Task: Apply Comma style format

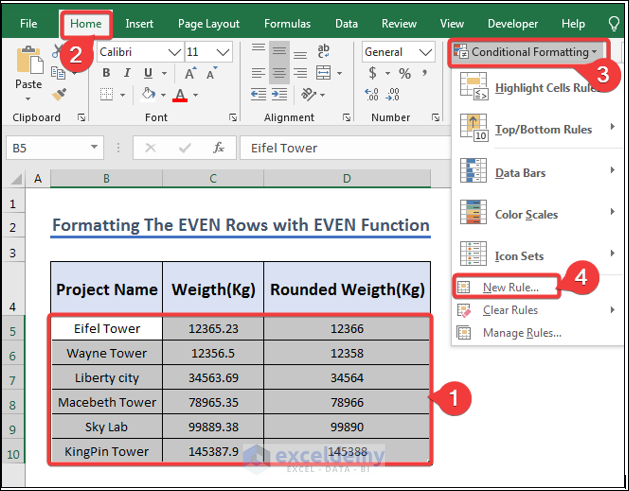Action: [x=424, y=72]
